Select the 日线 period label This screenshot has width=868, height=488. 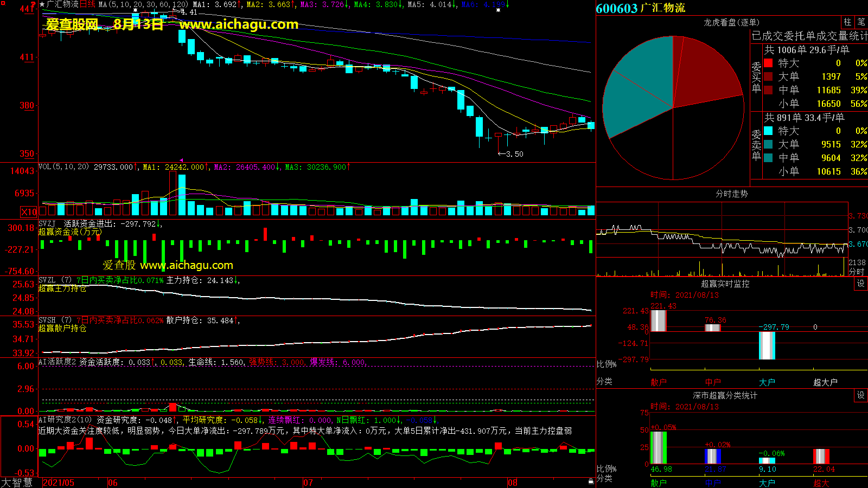(87, 4)
